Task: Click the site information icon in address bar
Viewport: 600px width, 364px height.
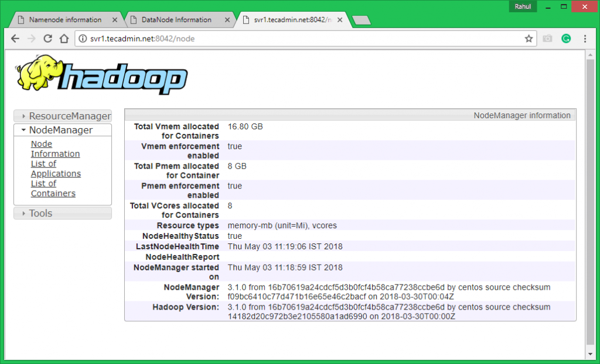Action: click(83, 39)
